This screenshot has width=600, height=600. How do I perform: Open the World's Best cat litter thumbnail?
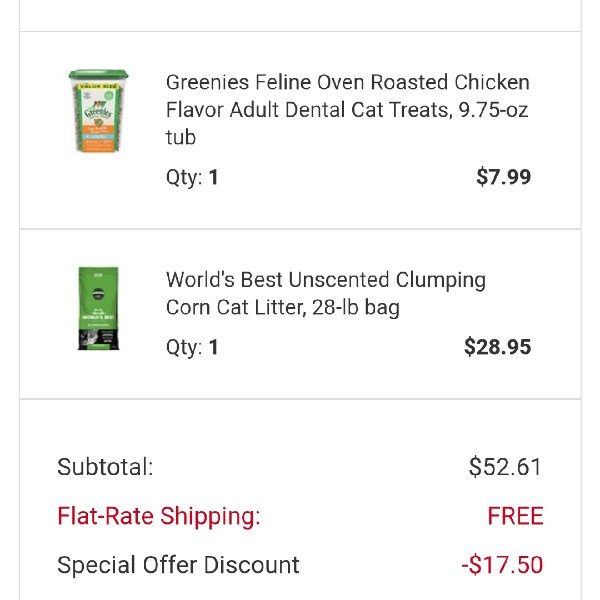(x=98, y=308)
